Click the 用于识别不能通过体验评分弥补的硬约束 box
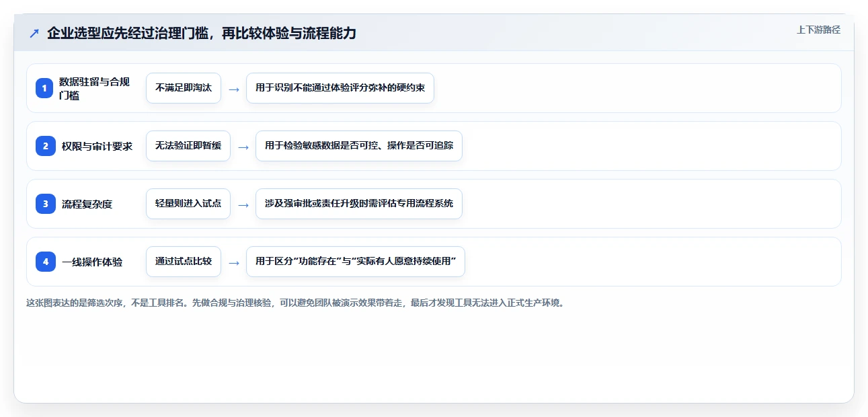 pyautogui.click(x=340, y=88)
